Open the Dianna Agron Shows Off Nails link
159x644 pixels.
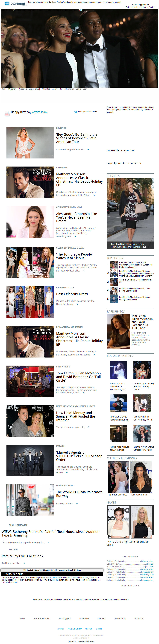coord(144,448)
